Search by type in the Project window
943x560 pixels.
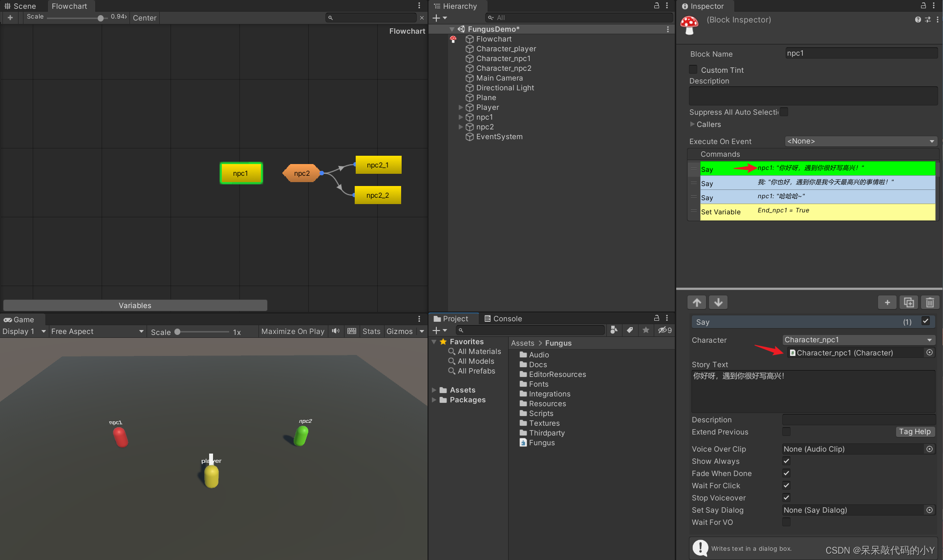tap(614, 330)
